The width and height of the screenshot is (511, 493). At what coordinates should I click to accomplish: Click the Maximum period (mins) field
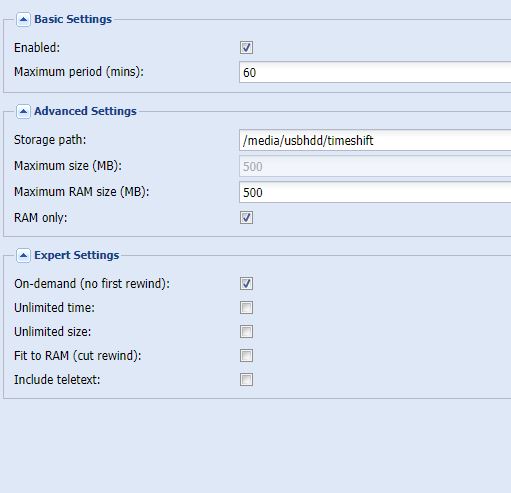(375, 72)
